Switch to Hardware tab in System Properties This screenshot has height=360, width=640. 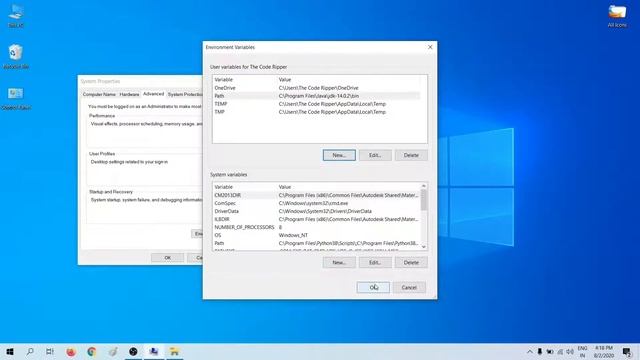tap(129, 94)
